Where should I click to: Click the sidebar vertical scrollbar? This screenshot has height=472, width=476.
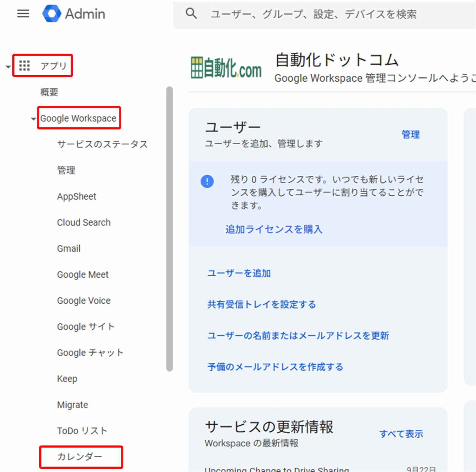[169, 229]
